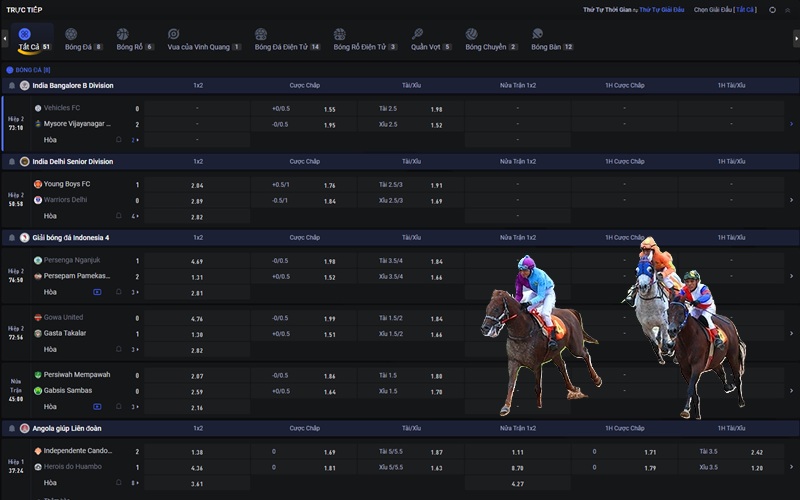Enable notification bell for Angola giúp Liên đoàn

[11, 428]
